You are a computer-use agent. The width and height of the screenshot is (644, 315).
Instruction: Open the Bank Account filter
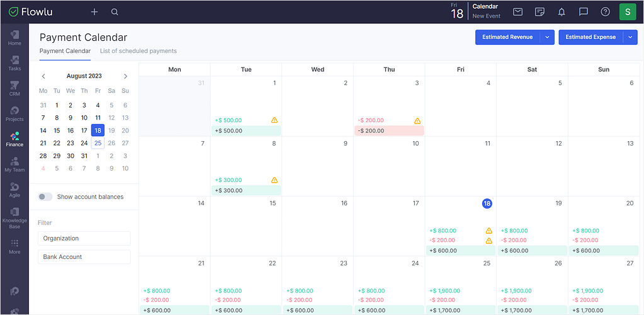(84, 256)
